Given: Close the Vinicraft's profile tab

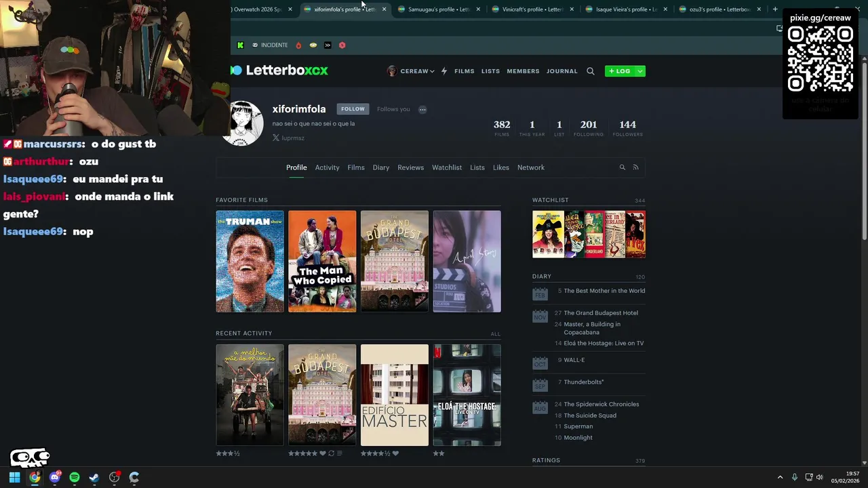Looking at the screenshot, I should [572, 9].
